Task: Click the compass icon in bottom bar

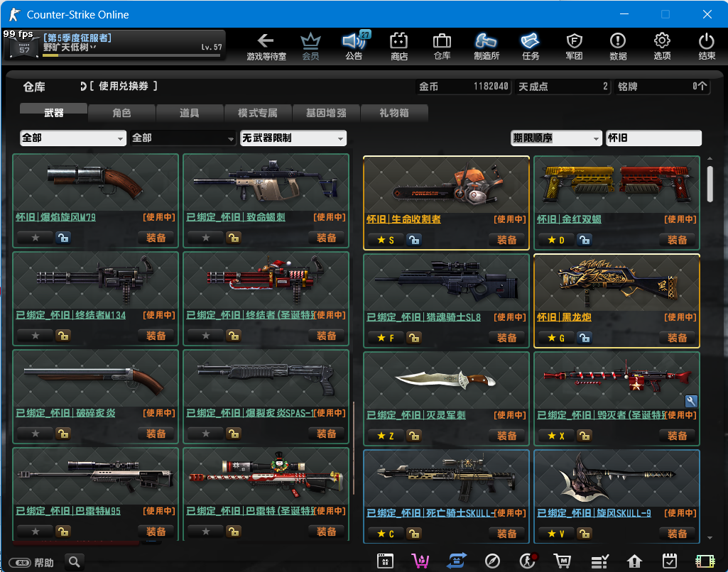Action: (x=492, y=561)
